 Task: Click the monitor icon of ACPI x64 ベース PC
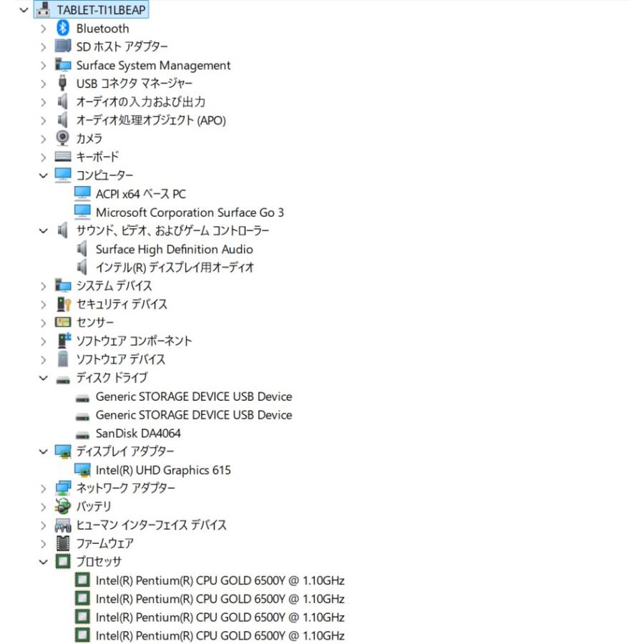pyautogui.click(x=82, y=193)
